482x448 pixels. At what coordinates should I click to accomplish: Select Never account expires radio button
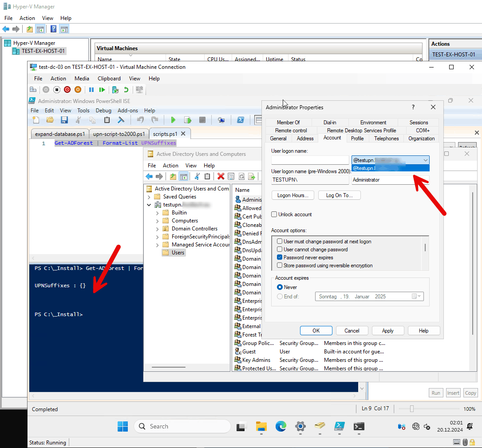click(x=280, y=287)
